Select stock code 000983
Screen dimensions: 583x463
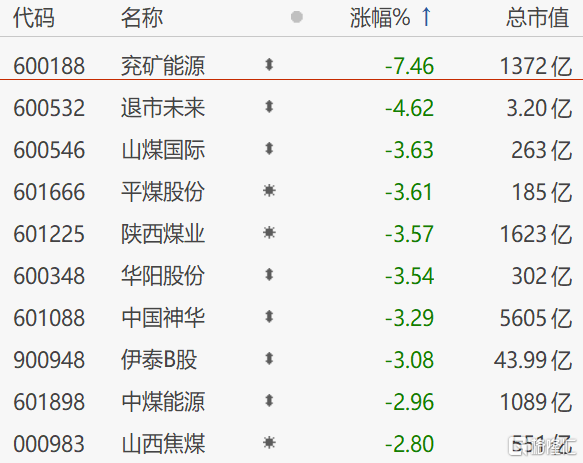[49, 444]
